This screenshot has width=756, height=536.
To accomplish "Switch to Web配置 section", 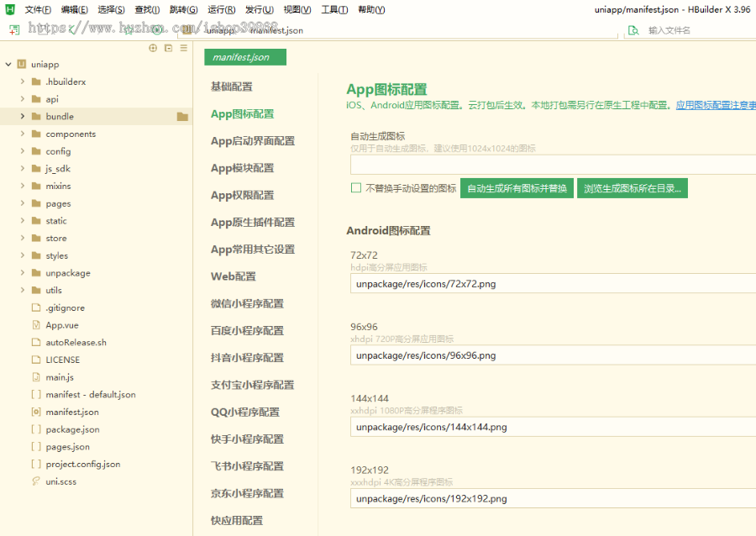I will 234,276.
